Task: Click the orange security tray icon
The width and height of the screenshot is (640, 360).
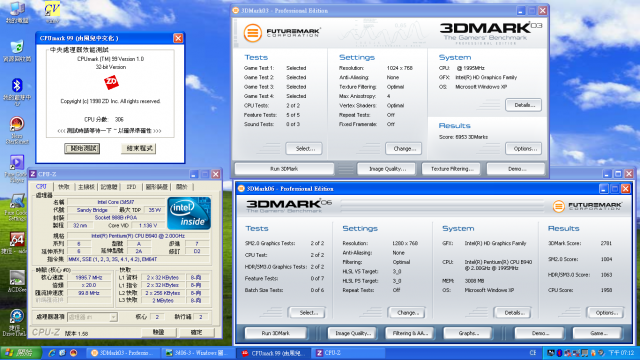Action: [x=593, y=353]
